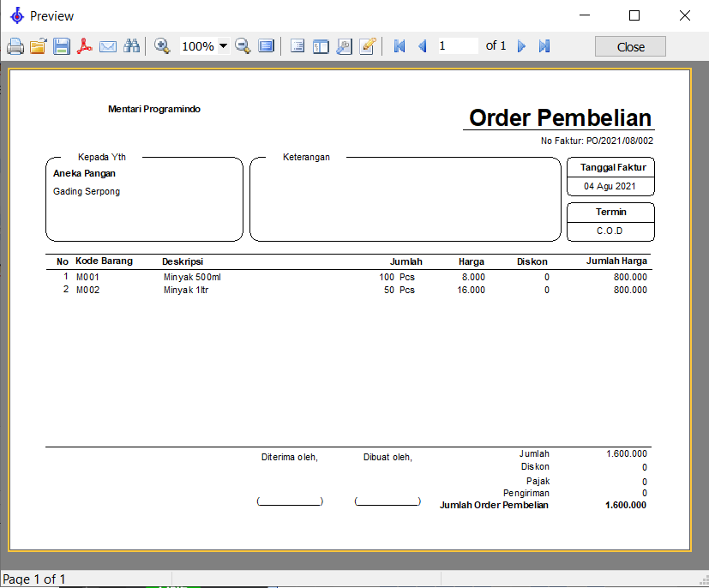Viewport: 709px width, 588px height.
Task: Zoom in with the magnifier plus icon
Action: [x=162, y=46]
